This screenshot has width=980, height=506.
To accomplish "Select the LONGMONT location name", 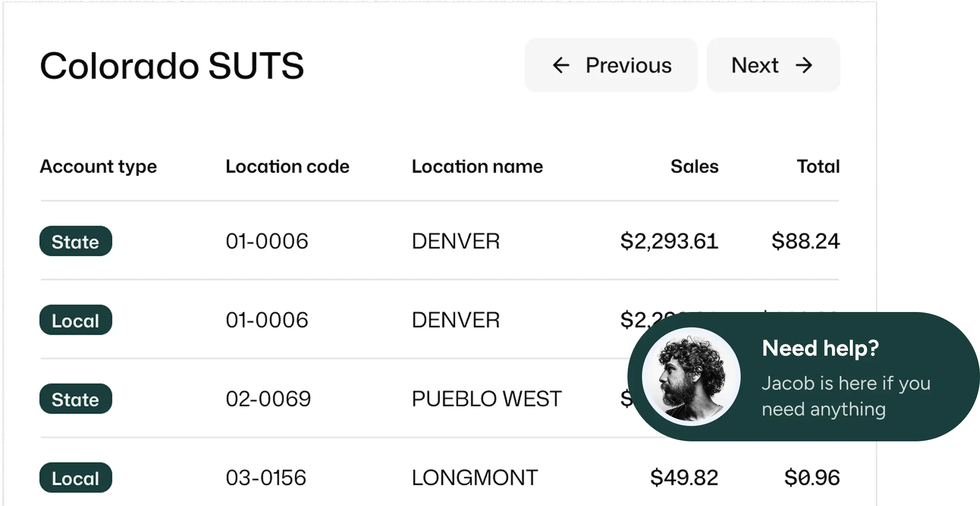I will coord(475,478).
